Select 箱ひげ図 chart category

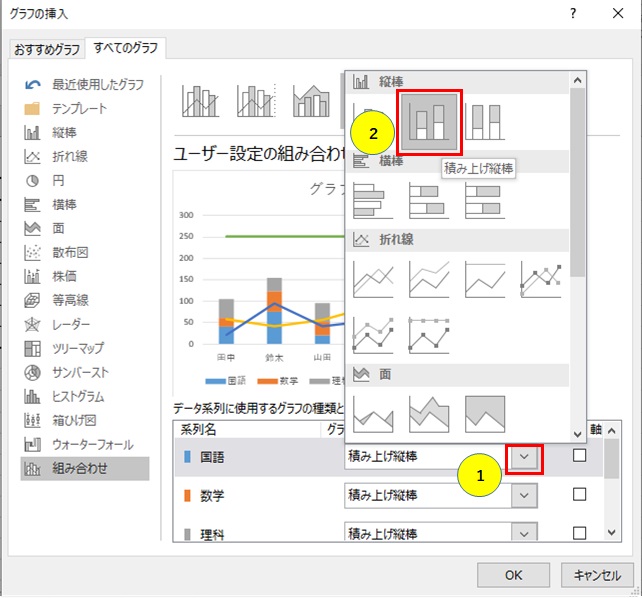(85, 420)
